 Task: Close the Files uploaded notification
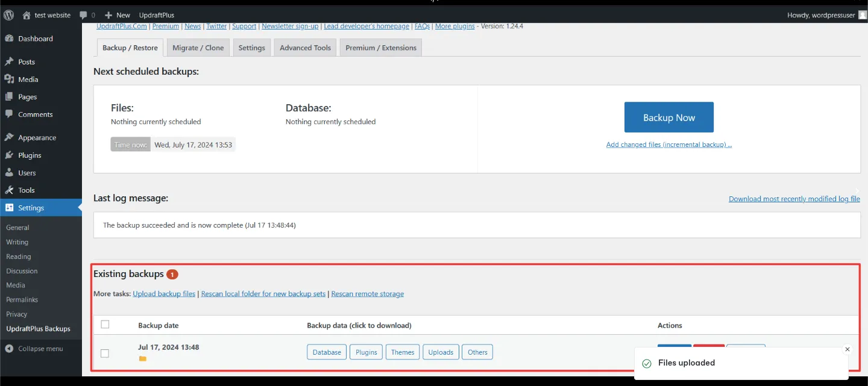[847, 349]
